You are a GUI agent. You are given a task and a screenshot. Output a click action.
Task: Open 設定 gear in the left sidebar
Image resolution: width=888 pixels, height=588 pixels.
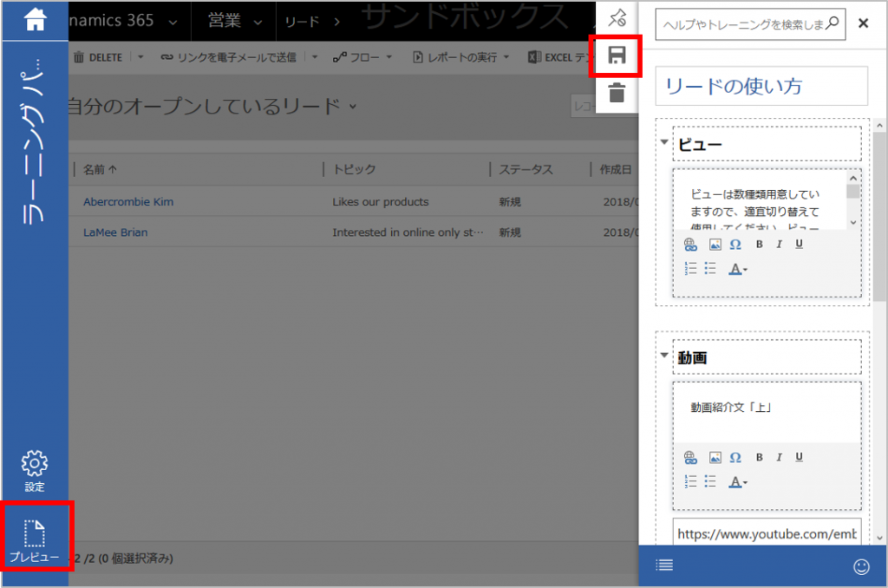click(x=35, y=471)
